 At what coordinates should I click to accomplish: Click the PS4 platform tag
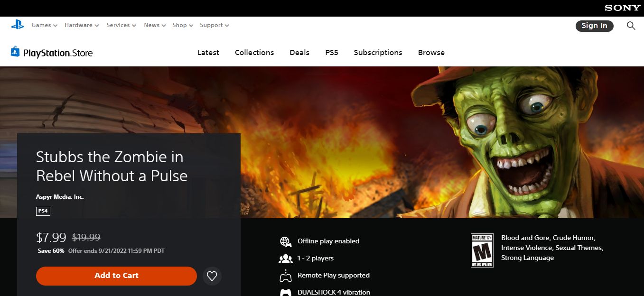click(x=43, y=211)
